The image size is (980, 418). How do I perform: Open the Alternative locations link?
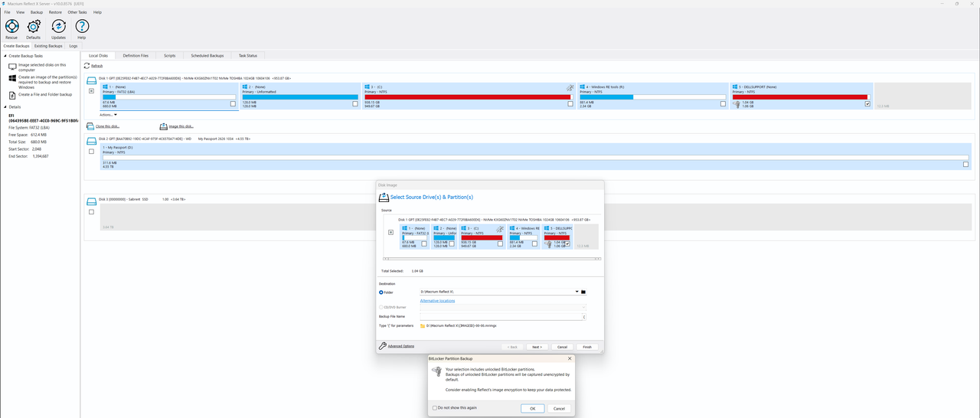(x=438, y=301)
